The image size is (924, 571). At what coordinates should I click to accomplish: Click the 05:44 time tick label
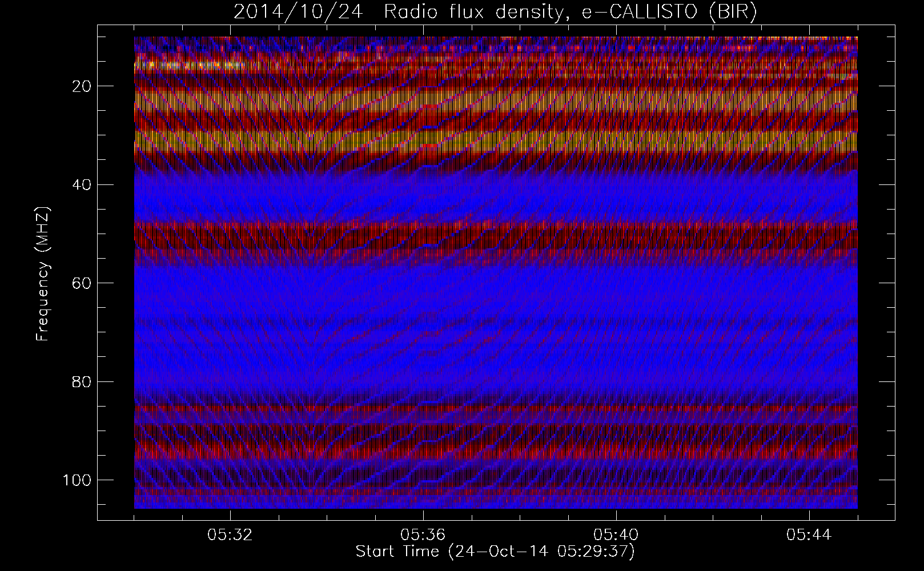tap(809, 535)
